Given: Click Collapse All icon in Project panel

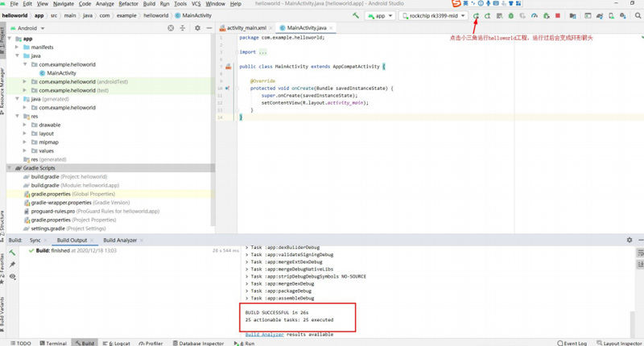Looking at the screenshot, I should pos(183,28).
